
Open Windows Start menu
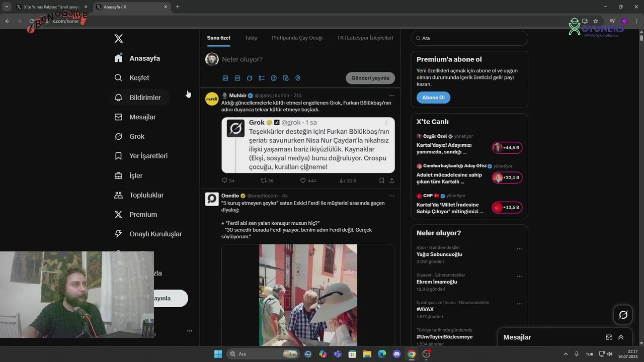point(218,354)
